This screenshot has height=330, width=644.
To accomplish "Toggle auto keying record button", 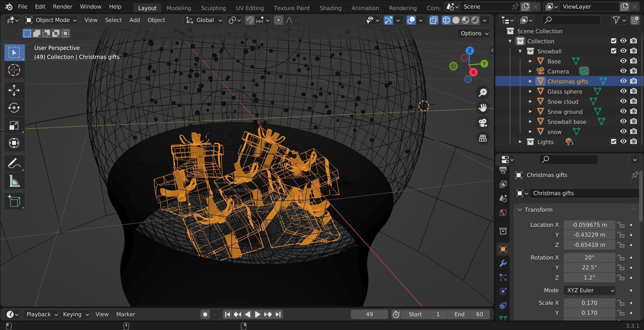I will click(205, 314).
